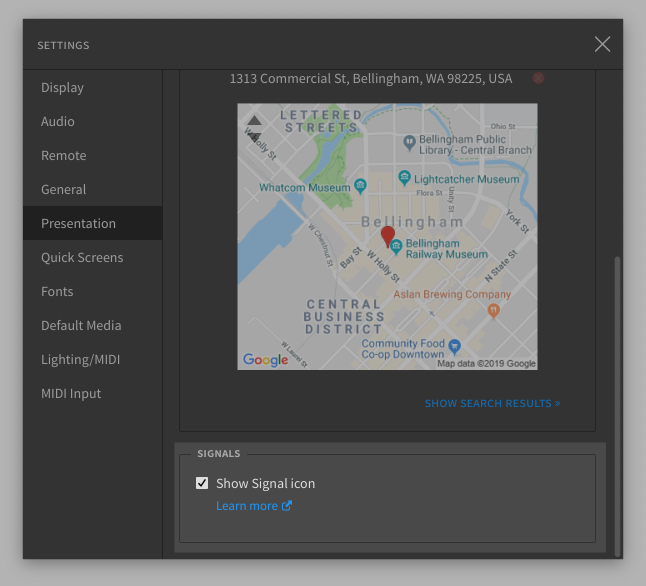Click the external link icon after Learn more

click(287, 505)
